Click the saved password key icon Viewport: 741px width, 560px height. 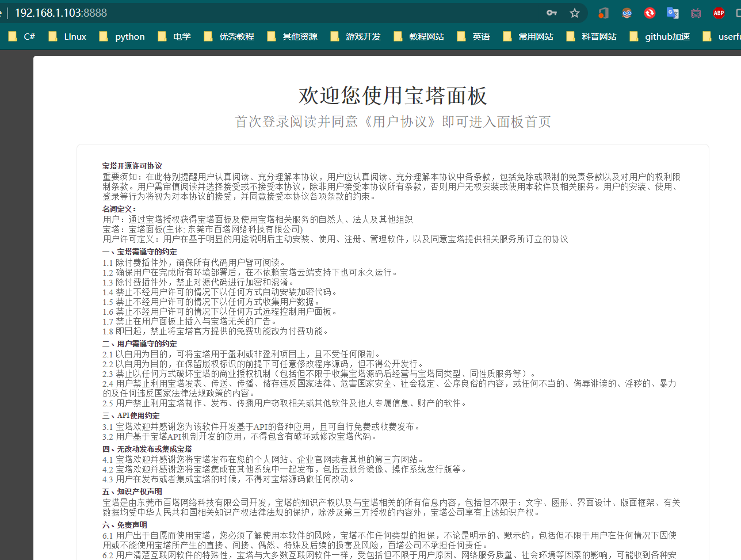pyautogui.click(x=552, y=13)
